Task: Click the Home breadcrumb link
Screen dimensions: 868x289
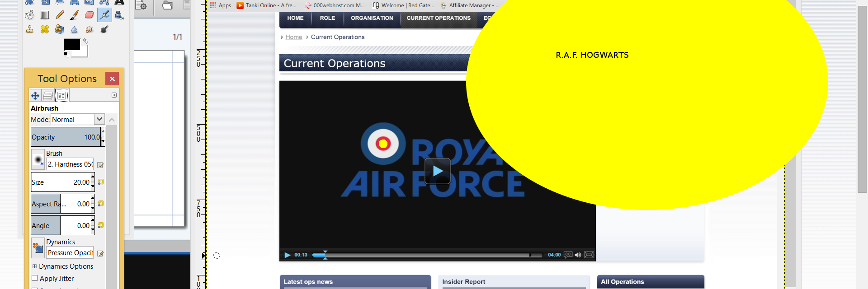Action: [294, 37]
